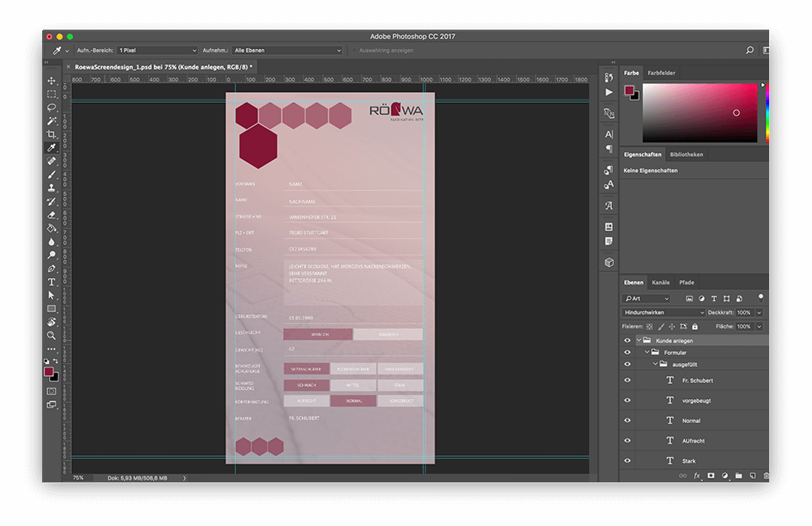Screen dimensions: 812x526
Task: Click the Bibliotheken panel tab
Action: tap(686, 155)
